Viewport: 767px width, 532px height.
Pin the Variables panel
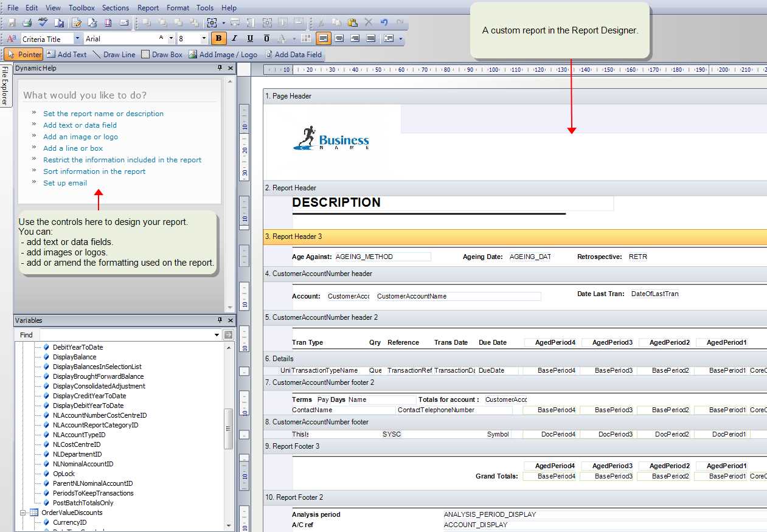220,320
